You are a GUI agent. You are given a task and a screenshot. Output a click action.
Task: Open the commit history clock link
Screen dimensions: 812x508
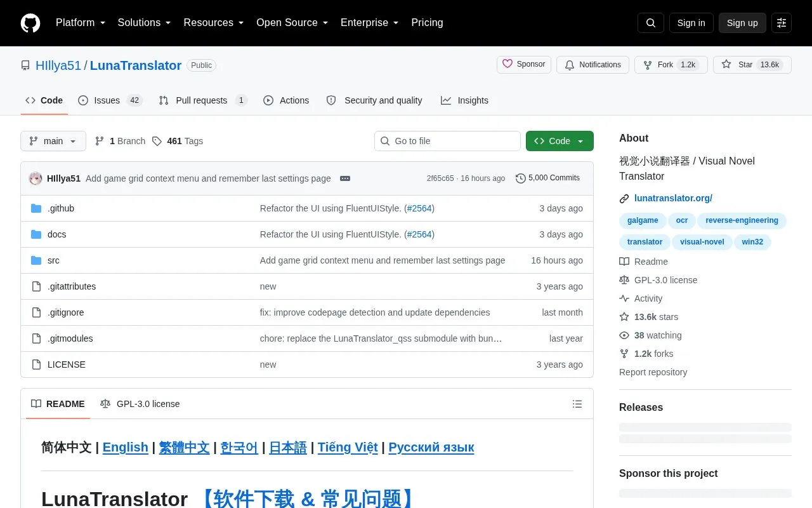547,178
